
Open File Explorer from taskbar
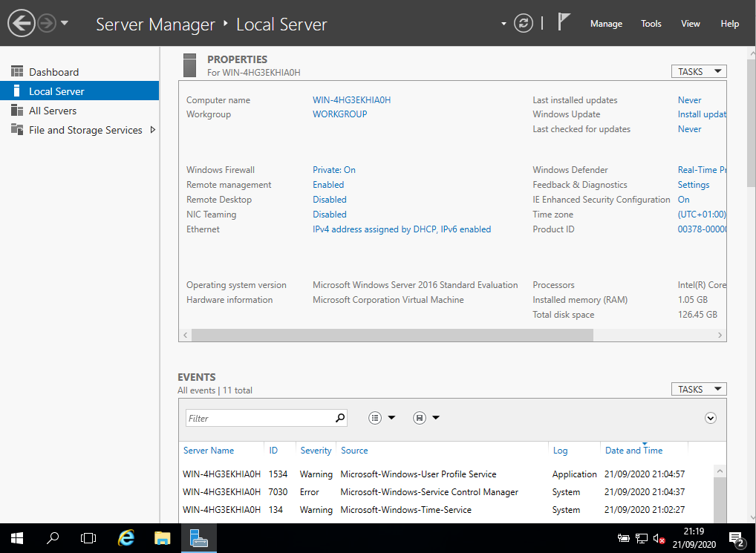(x=163, y=538)
